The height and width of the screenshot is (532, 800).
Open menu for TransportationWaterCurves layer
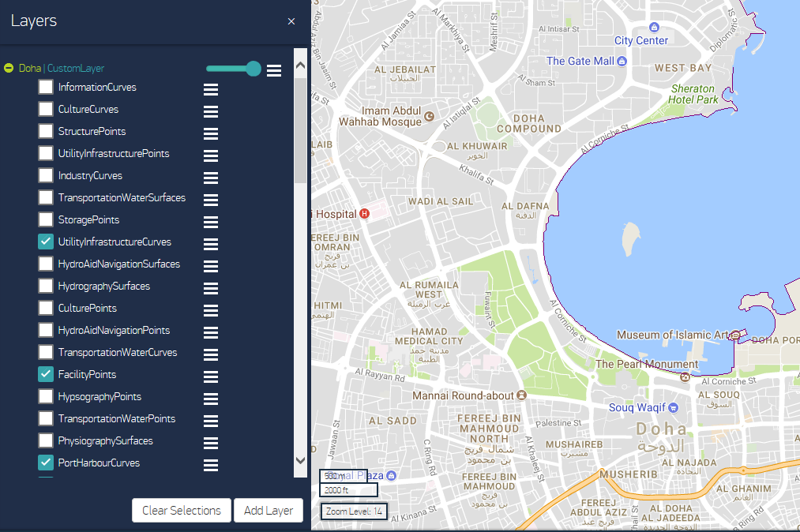211,354
